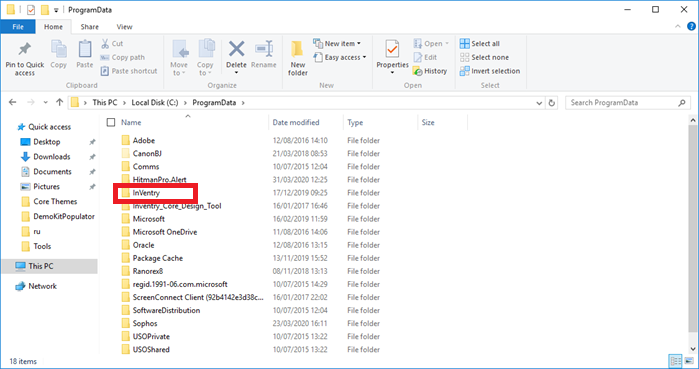The image size is (699, 369).
Task: Open the File menu
Action: click(x=18, y=27)
